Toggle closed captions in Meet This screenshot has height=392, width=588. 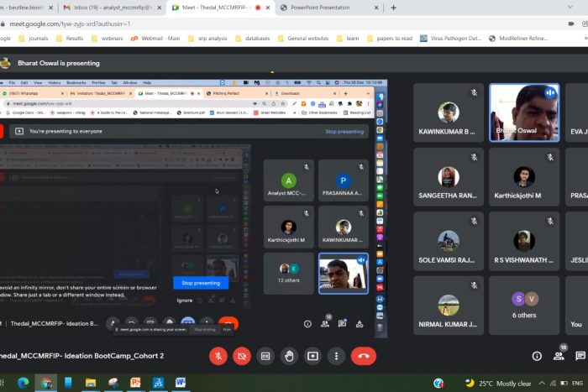point(265,356)
